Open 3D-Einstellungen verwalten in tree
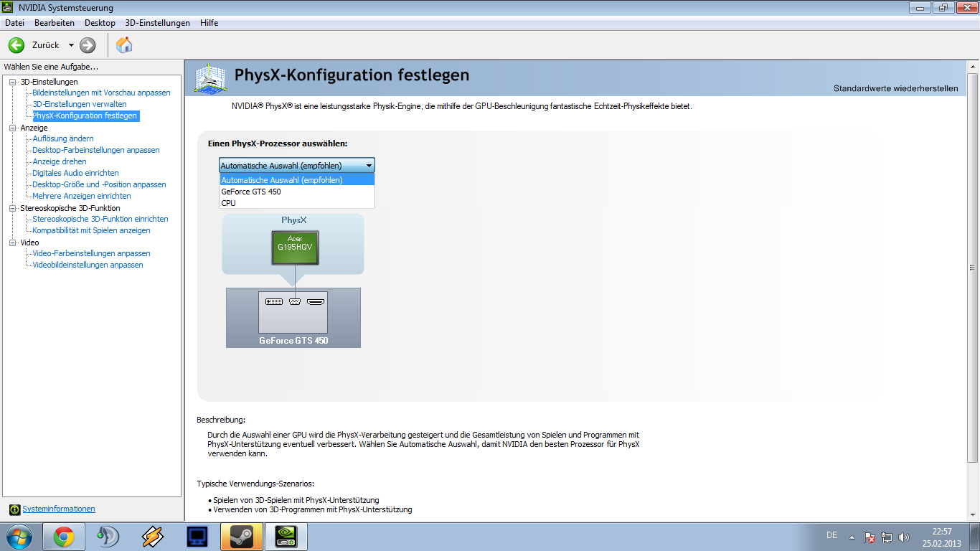This screenshot has height=551, width=980. point(80,104)
